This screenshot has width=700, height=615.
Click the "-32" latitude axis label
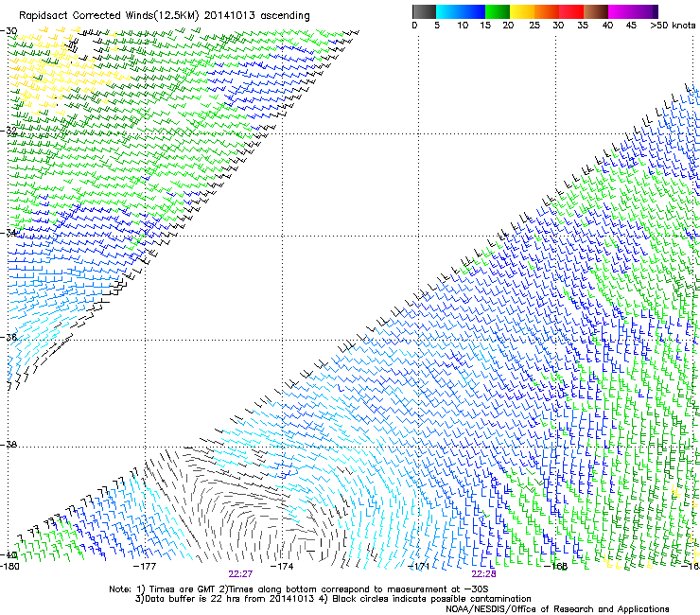(9, 131)
